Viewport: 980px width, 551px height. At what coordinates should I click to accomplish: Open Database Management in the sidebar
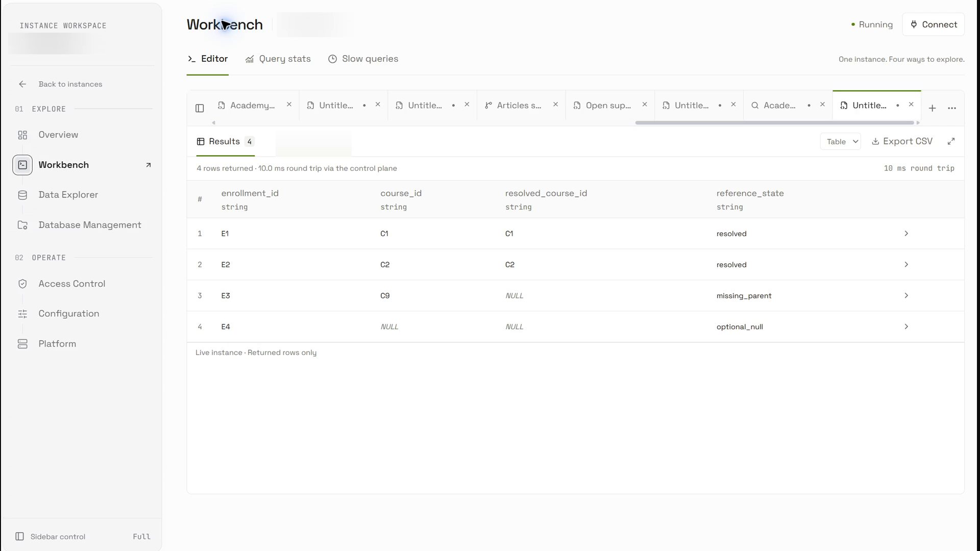[89, 225]
